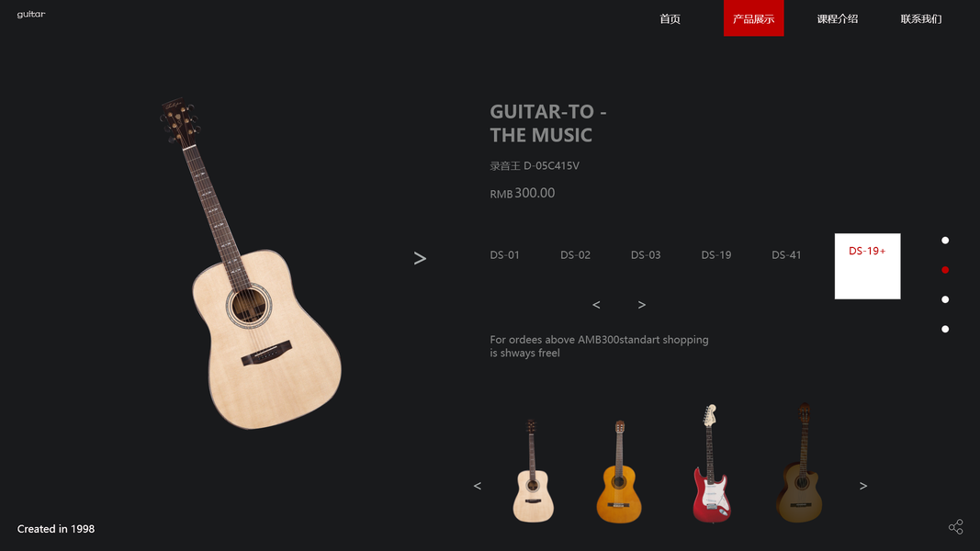
Task: Choose the DS-41 model option
Action: tap(786, 255)
